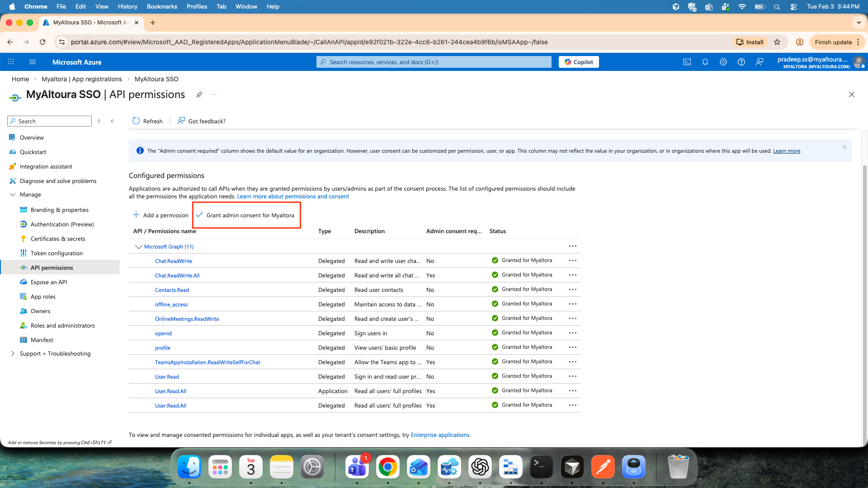The image size is (868, 488).
Task: Open options for Microsoft Graph (11) row
Action: click(573, 246)
